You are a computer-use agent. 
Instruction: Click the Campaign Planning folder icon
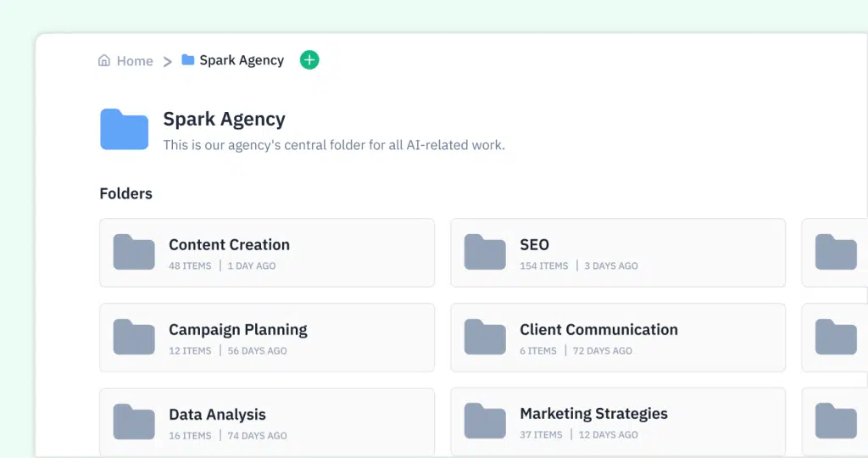[134, 337]
